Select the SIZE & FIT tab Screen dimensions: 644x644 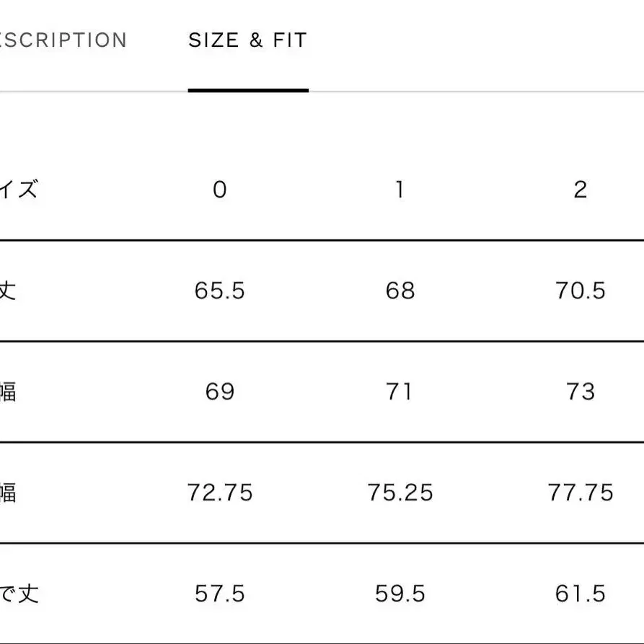click(x=247, y=40)
